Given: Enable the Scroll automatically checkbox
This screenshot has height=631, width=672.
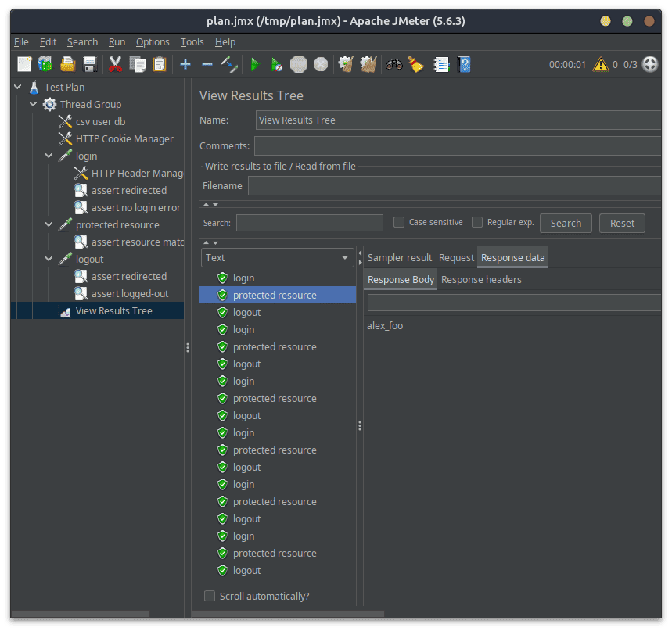Looking at the screenshot, I should click(x=210, y=596).
